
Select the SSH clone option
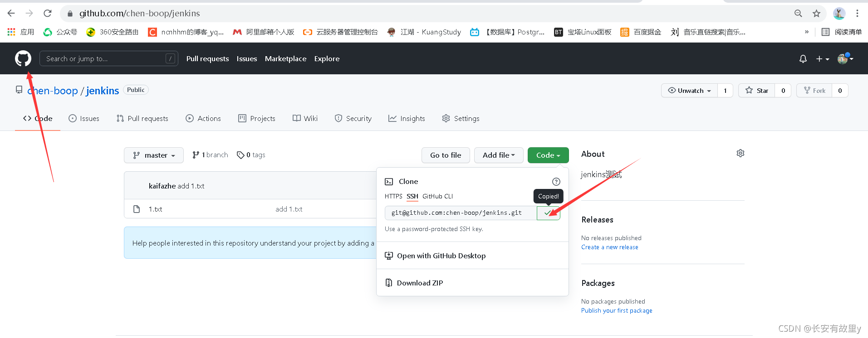pyautogui.click(x=412, y=196)
